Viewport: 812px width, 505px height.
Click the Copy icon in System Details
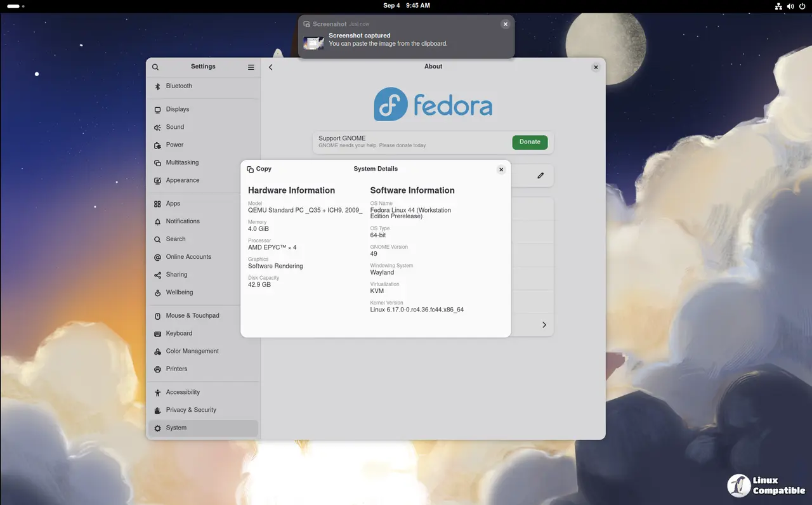coord(251,169)
